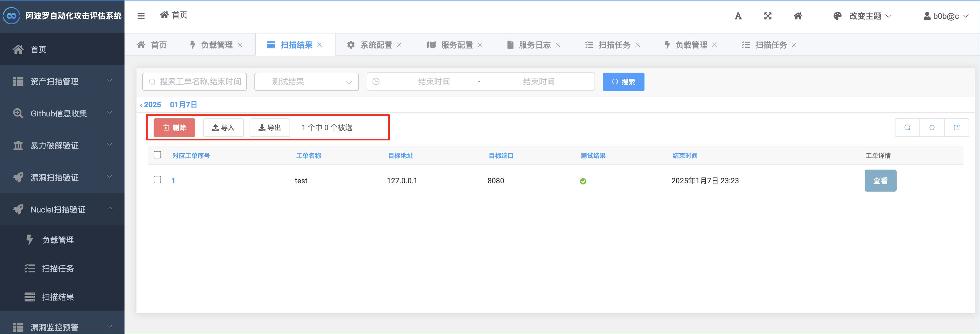Click the second 结束时间 date field
This screenshot has height=334, width=980.
tap(539, 81)
